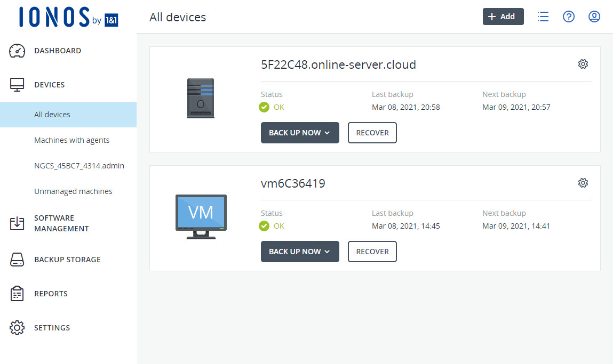Open Backup Storage section

click(67, 260)
